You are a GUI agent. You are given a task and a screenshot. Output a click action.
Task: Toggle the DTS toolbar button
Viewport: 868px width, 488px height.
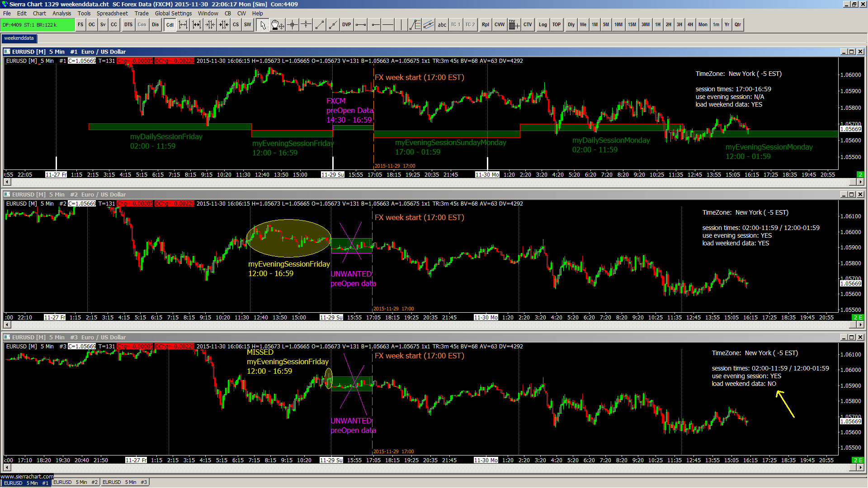coord(128,25)
